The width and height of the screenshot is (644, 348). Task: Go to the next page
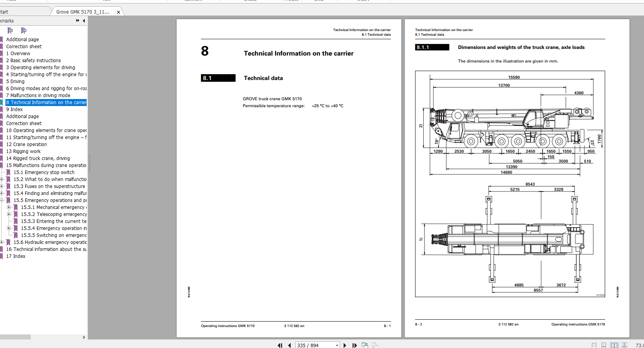[x=345, y=345]
